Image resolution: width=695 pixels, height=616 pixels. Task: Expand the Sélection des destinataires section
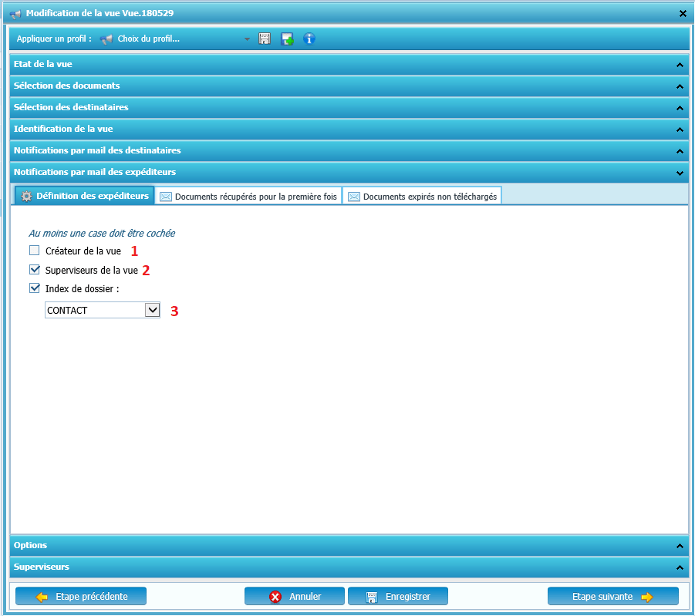[347, 108]
